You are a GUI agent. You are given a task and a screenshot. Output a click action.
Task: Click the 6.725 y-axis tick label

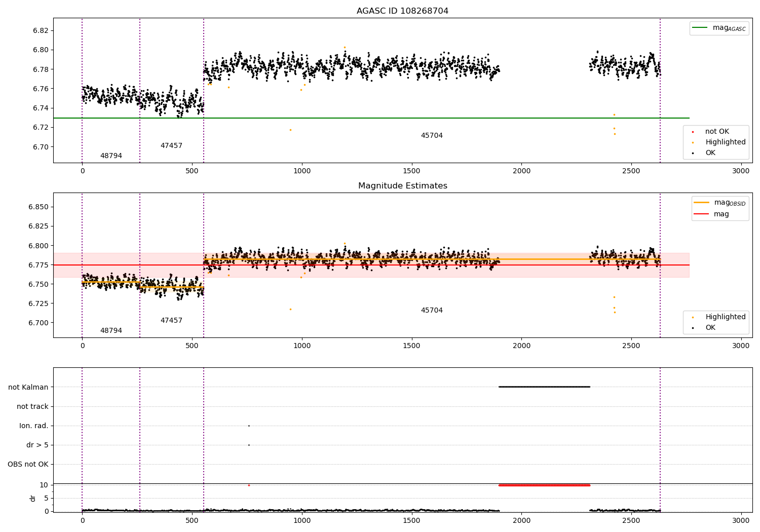coord(39,303)
